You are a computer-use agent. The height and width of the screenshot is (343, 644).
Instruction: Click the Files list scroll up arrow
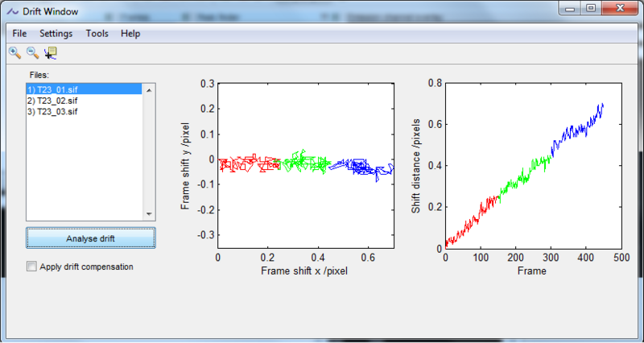pos(148,90)
